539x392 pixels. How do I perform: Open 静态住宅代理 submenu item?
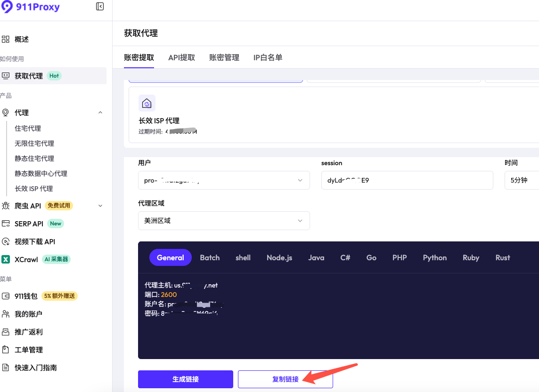34,159
